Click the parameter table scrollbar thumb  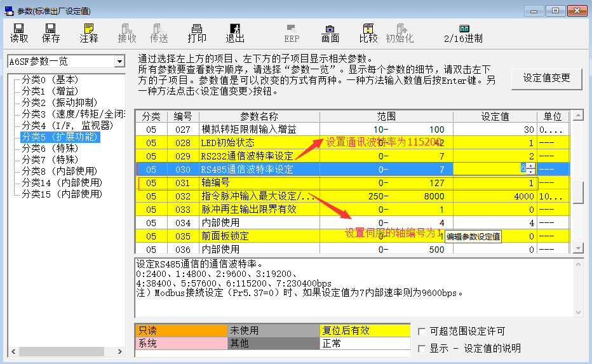[x=578, y=192]
